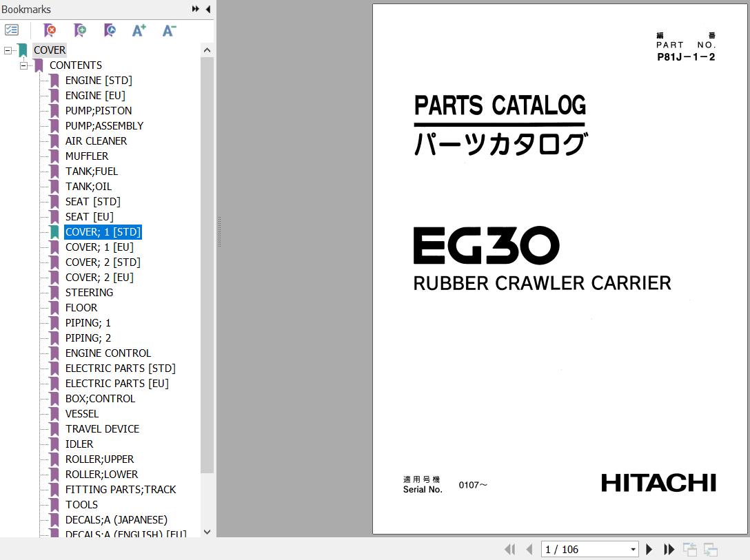Open the ENGINE [STD] bookmark
The height and width of the screenshot is (560, 750).
click(x=99, y=81)
